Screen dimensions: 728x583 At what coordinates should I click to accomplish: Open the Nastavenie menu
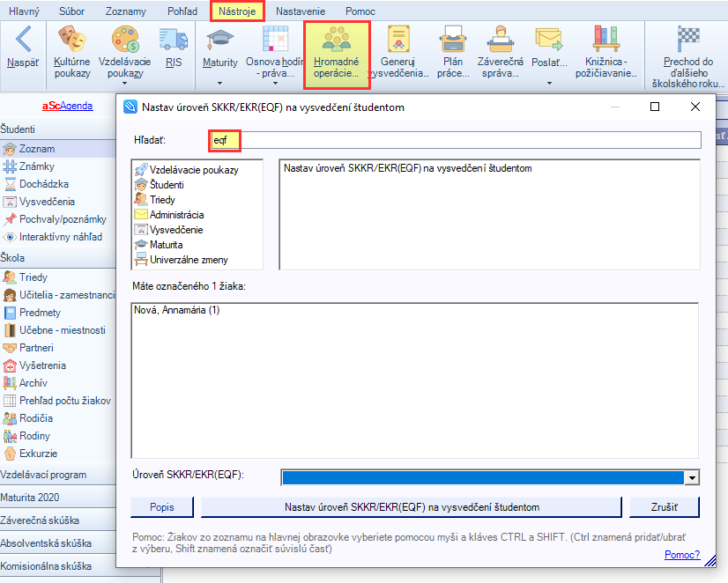[x=301, y=11]
